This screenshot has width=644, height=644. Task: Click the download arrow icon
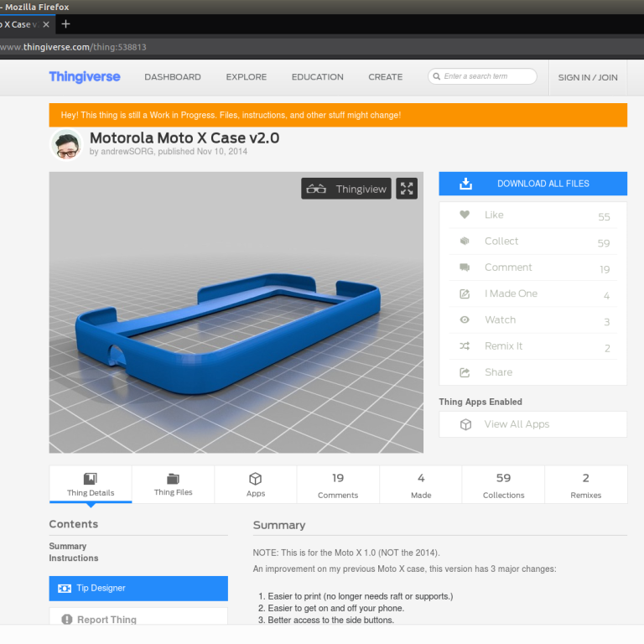click(x=465, y=184)
